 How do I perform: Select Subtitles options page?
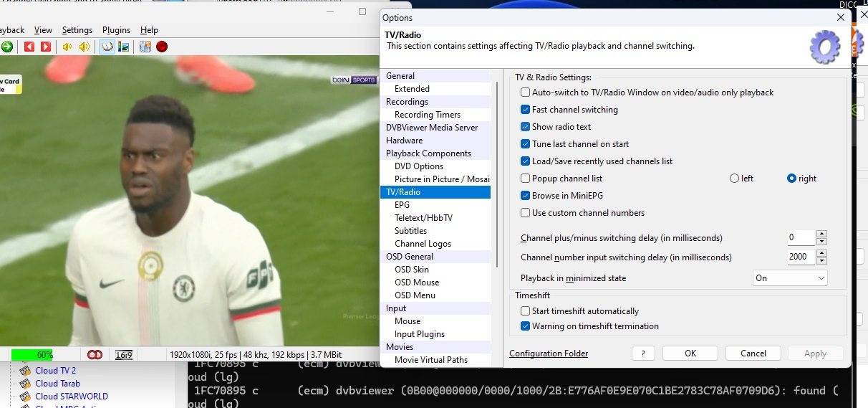click(410, 231)
